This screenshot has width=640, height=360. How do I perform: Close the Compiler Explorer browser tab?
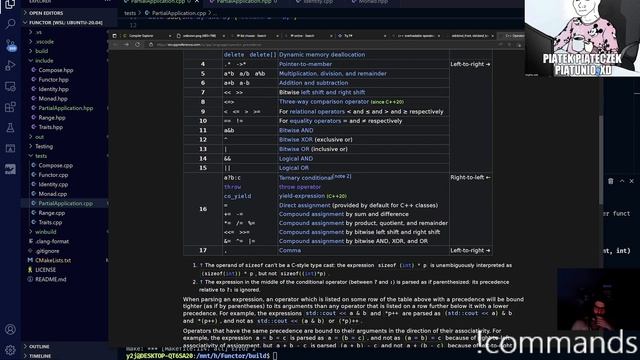170,36
